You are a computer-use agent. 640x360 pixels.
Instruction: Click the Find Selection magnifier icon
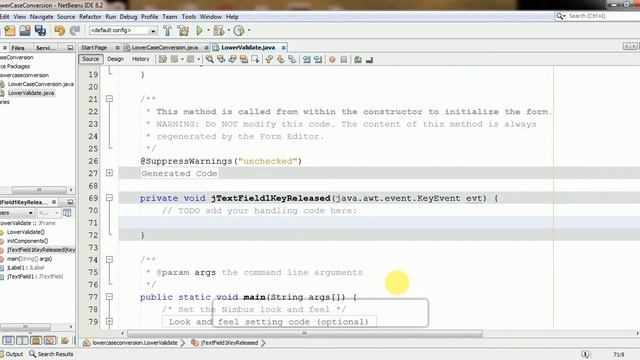210,60
